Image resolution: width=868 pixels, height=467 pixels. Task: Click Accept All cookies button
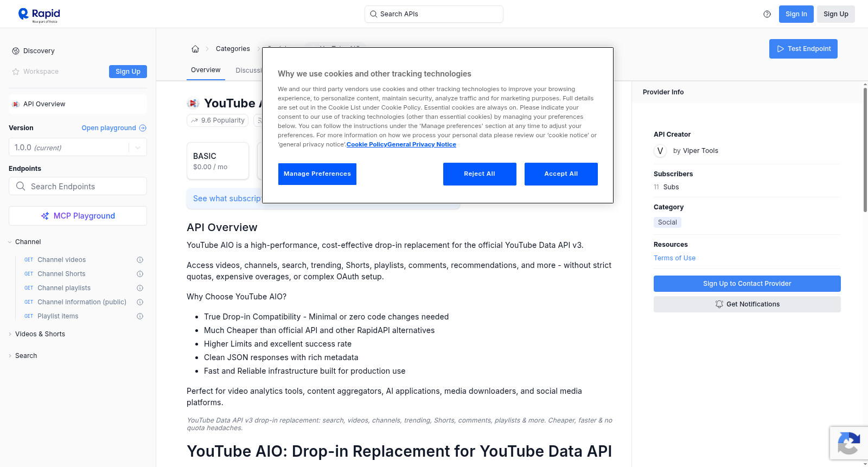pyautogui.click(x=561, y=174)
